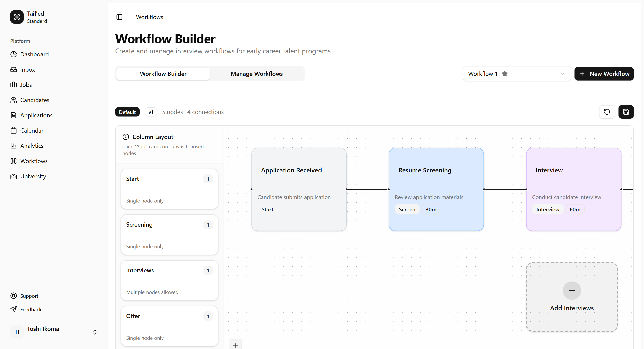
Task: Open the Analytics section
Action: click(32, 146)
